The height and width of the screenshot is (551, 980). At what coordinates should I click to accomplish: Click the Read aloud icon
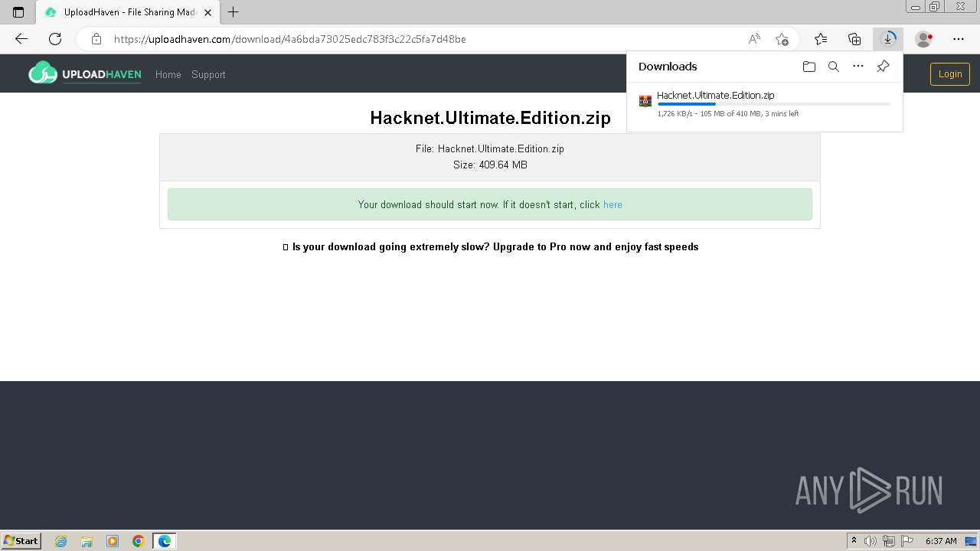(x=754, y=39)
